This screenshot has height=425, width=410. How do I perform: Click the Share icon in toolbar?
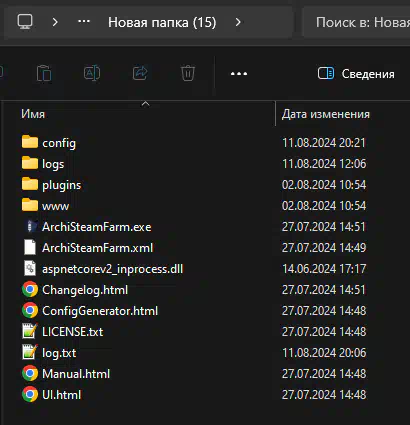point(140,73)
